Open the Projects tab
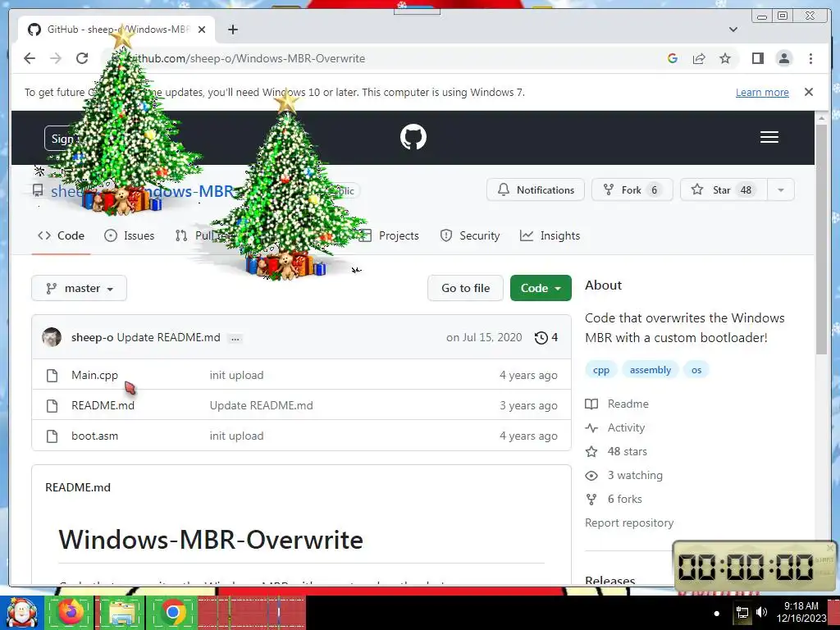 pyautogui.click(x=389, y=235)
